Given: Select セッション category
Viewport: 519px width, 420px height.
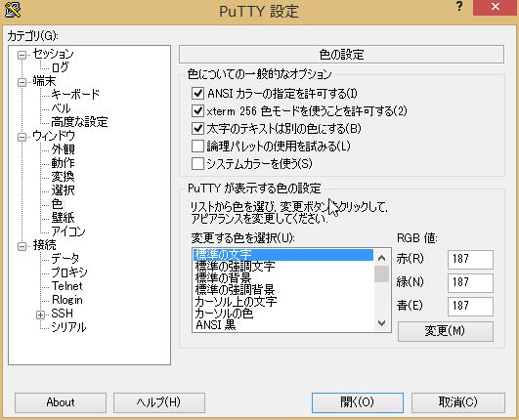Looking at the screenshot, I should pos(53,54).
